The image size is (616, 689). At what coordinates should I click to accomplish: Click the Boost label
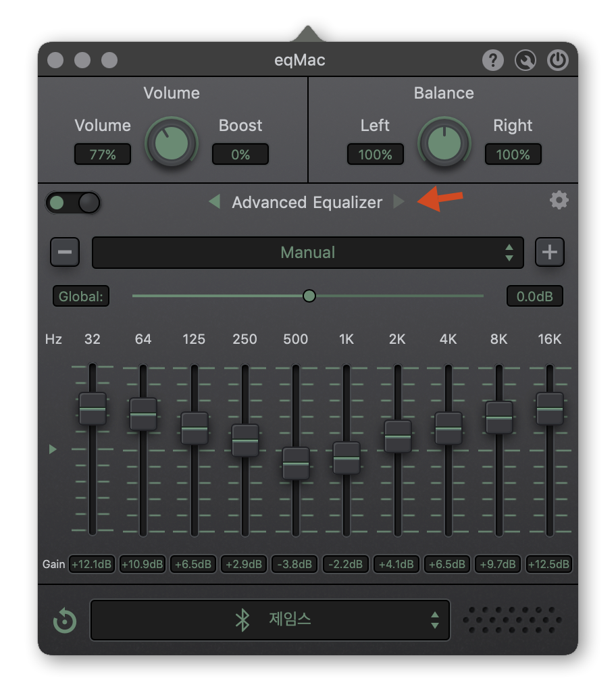point(240,126)
